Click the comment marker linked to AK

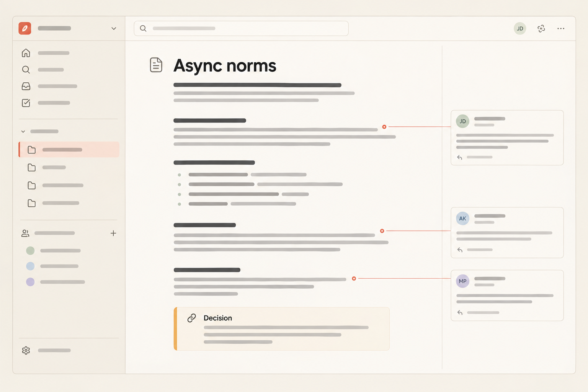382,231
